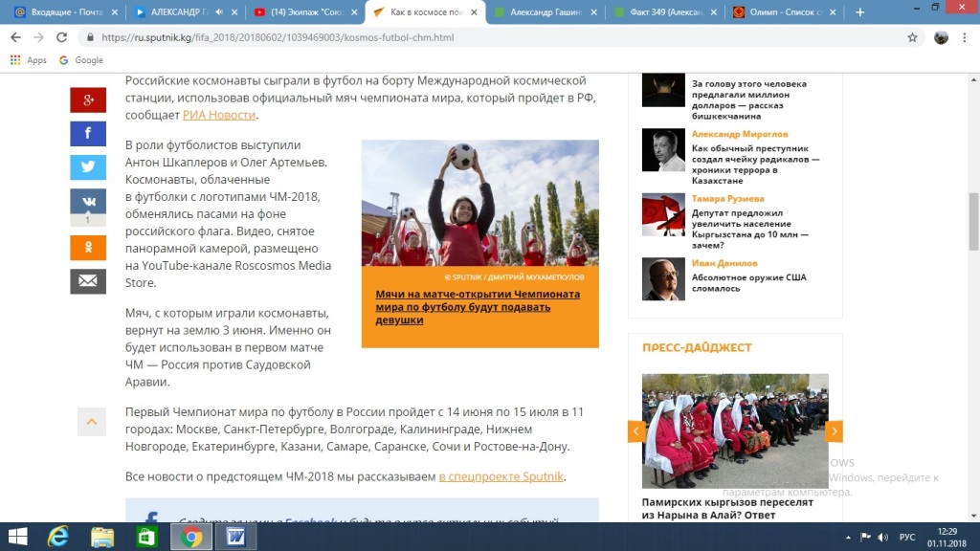Screen dimensions: 980x551
Task: Open Депутат предложил увеличить население article
Action: [750, 229]
